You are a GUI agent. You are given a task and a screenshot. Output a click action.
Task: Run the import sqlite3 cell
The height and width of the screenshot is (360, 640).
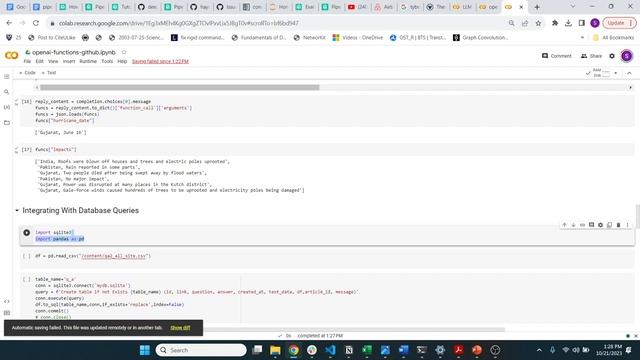click(x=27, y=233)
